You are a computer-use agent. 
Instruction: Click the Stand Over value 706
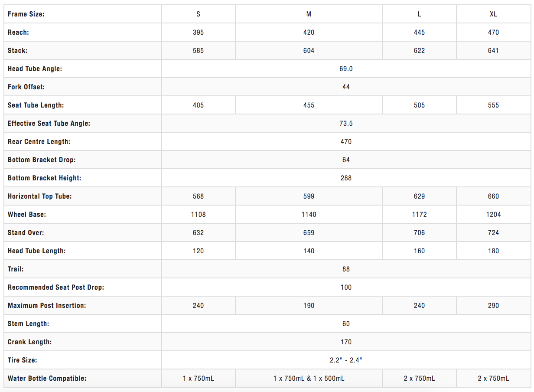click(419, 233)
